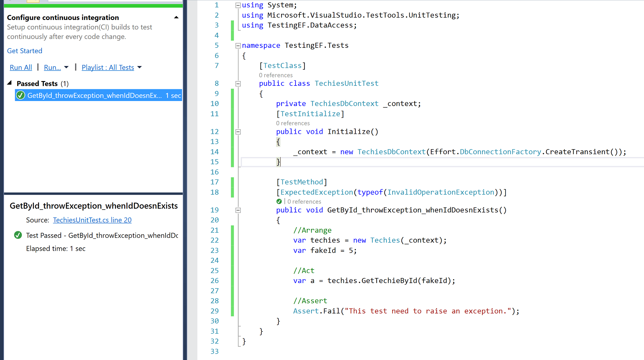Click the green passed checkmark in test list
The image size is (644, 360).
[x=21, y=95]
